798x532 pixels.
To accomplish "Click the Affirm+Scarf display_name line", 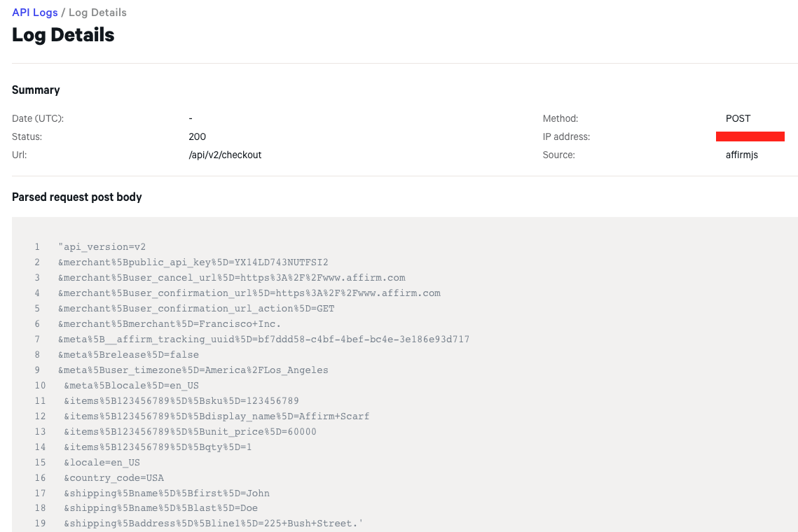I will pyautogui.click(x=216, y=416).
